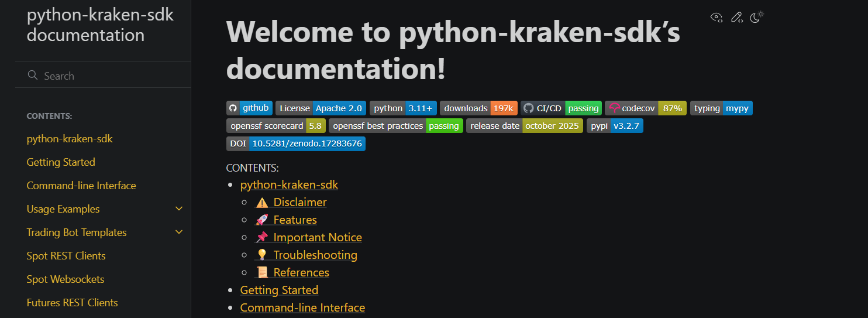This screenshot has width=868, height=318.
Task: Expand the Usage Examples sidebar chevron
Action: tap(179, 209)
